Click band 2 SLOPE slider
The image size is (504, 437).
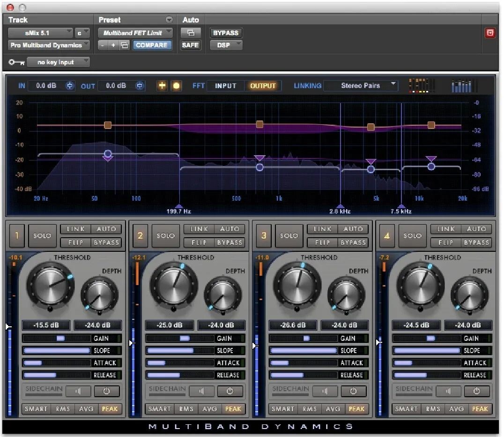[x=180, y=350]
